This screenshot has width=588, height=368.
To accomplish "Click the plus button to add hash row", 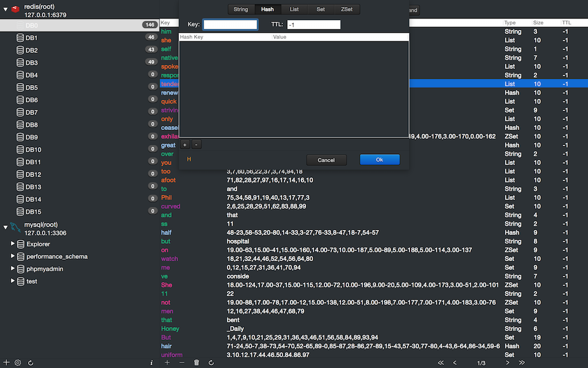I will pyautogui.click(x=185, y=145).
